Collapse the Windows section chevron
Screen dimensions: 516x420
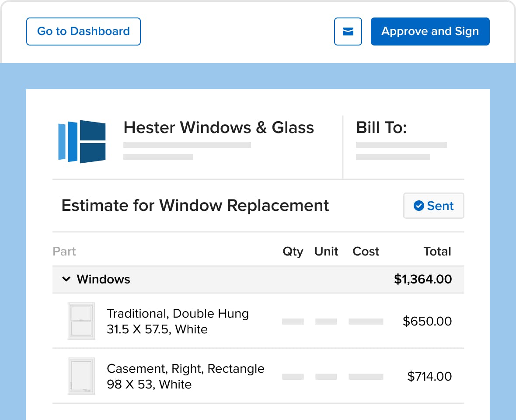pos(66,279)
